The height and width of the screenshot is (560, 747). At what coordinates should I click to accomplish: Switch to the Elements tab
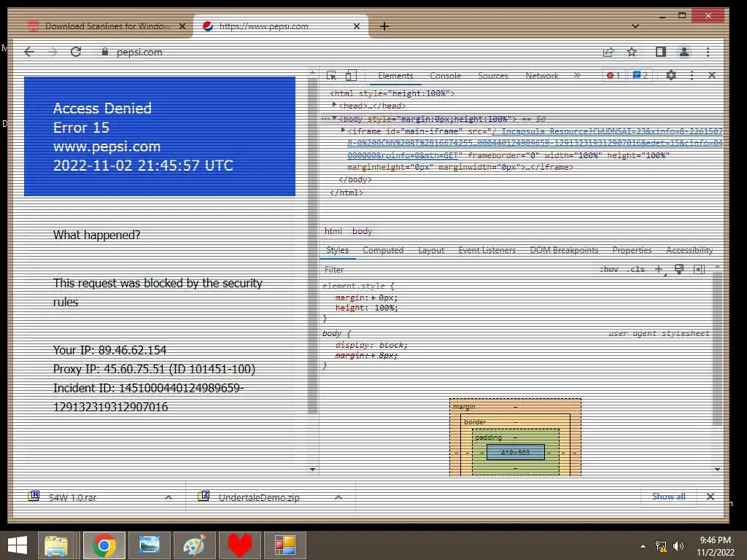pos(395,76)
